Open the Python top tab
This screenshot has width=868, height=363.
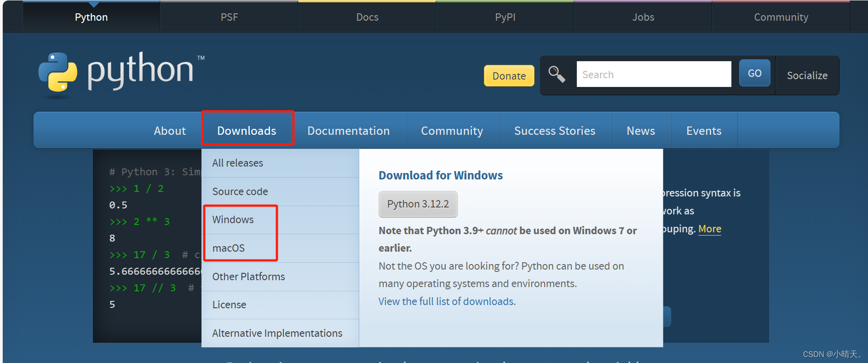[91, 17]
